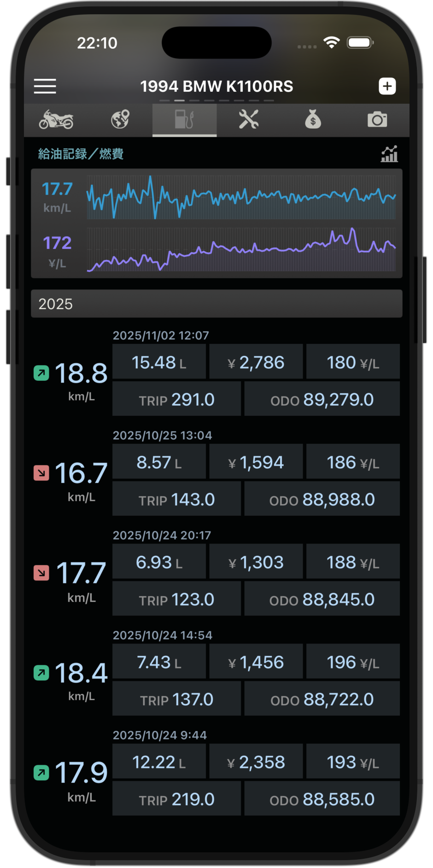Open the globe map tab
433x868 pixels.
tap(120, 120)
